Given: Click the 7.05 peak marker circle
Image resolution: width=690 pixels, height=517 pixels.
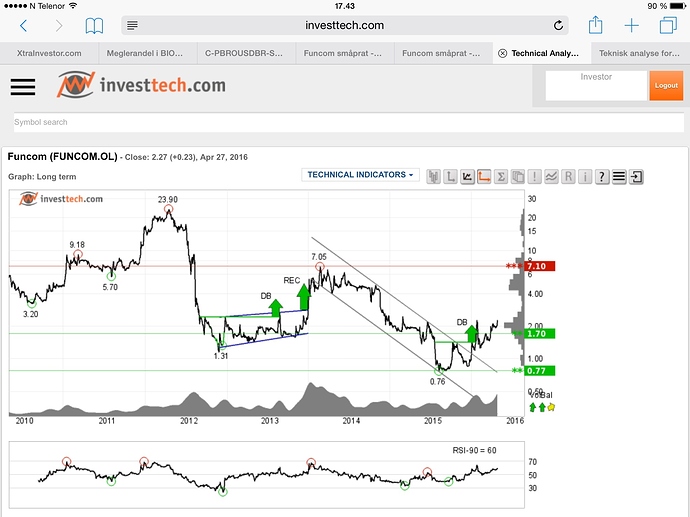Looking at the screenshot, I should [320, 266].
